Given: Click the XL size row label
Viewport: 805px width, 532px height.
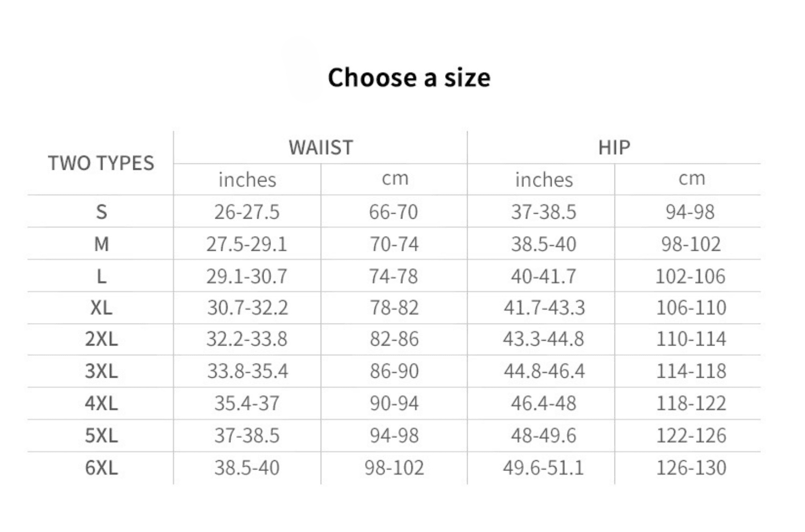Looking at the screenshot, I should pos(101,308).
